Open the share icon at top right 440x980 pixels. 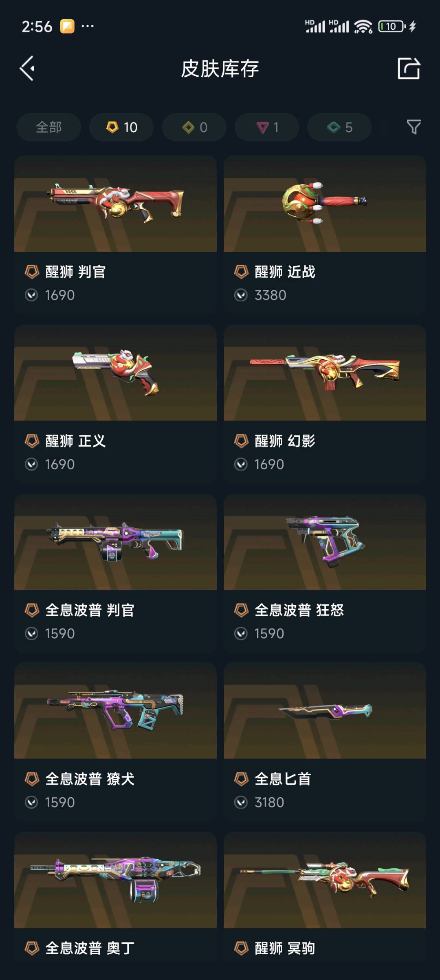(409, 68)
